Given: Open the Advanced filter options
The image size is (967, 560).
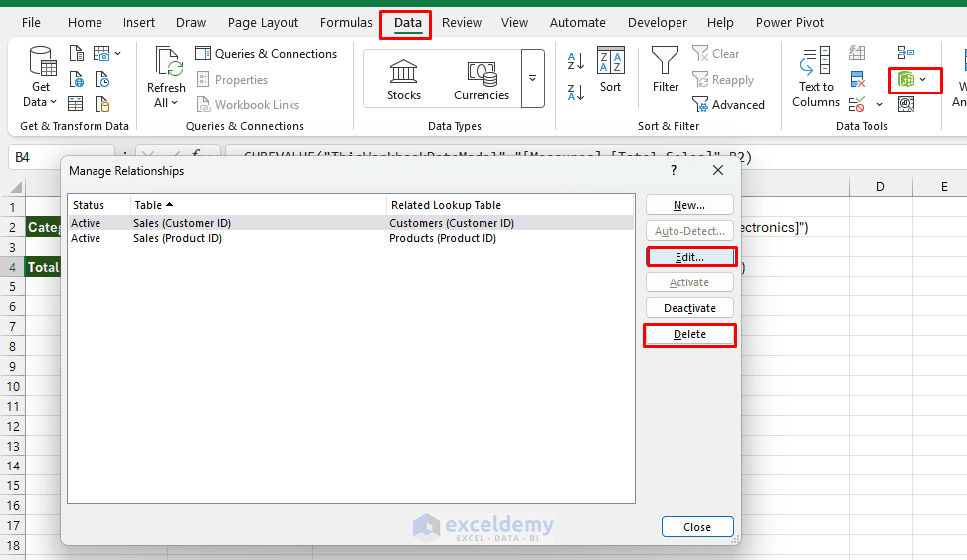Looking at the screenshot, I should (x=728, y=104).
